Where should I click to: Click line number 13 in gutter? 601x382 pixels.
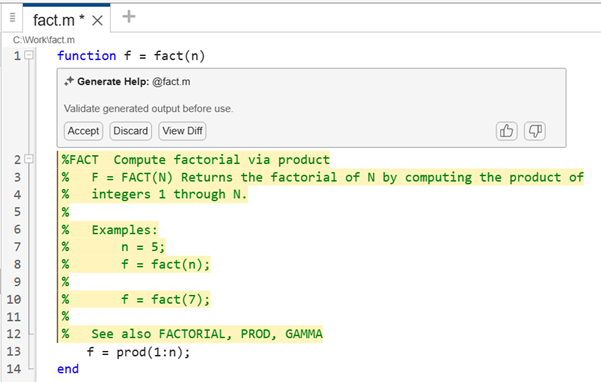14,351
